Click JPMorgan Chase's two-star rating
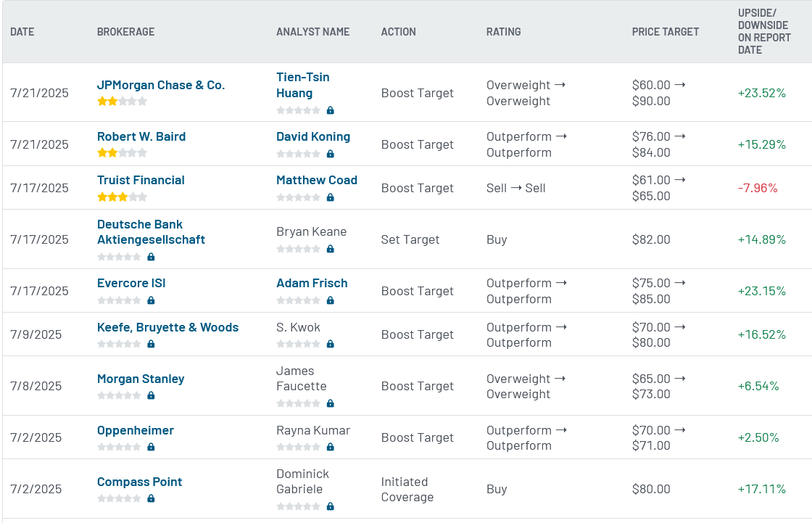 123,101
